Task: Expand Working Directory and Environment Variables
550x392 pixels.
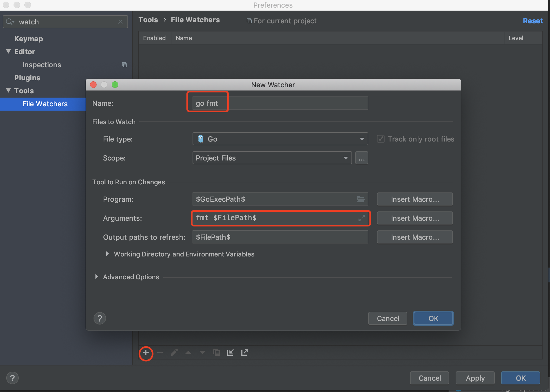Action: [107, 254]
